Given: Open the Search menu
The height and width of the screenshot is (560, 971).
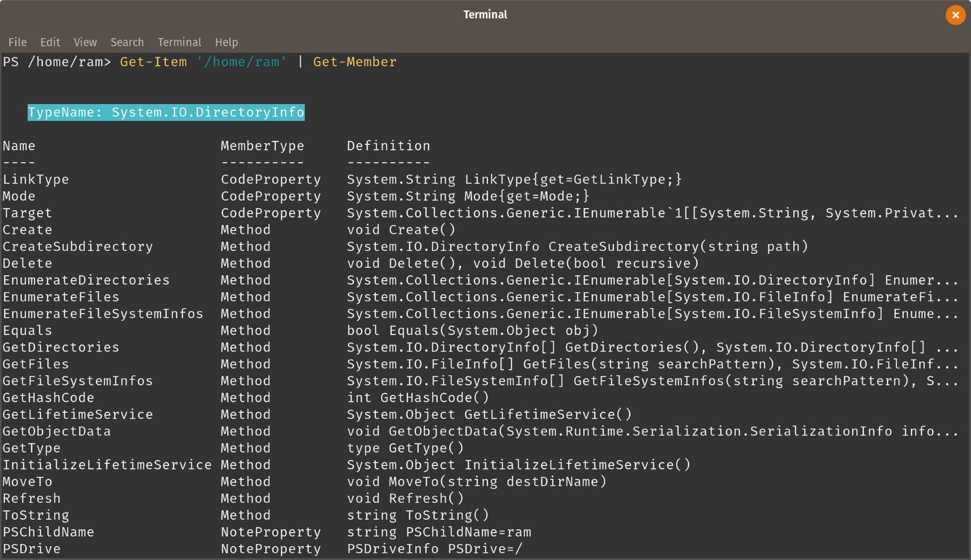Looking at the screenshot, I should (x=127, y=42).
